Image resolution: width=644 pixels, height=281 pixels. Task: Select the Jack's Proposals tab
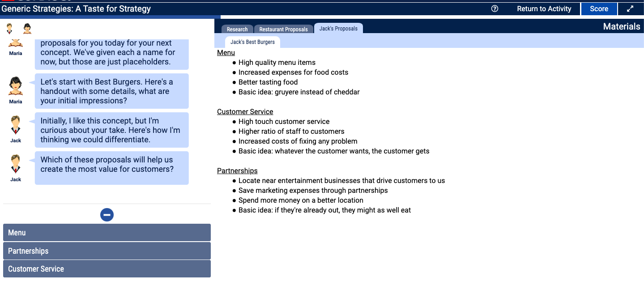pos(338,28)
